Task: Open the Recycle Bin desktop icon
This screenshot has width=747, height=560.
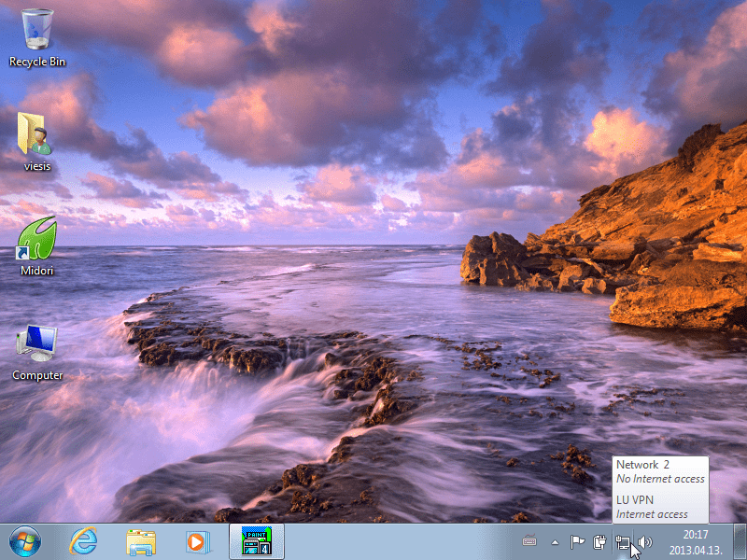Action: tap(37, 30)
